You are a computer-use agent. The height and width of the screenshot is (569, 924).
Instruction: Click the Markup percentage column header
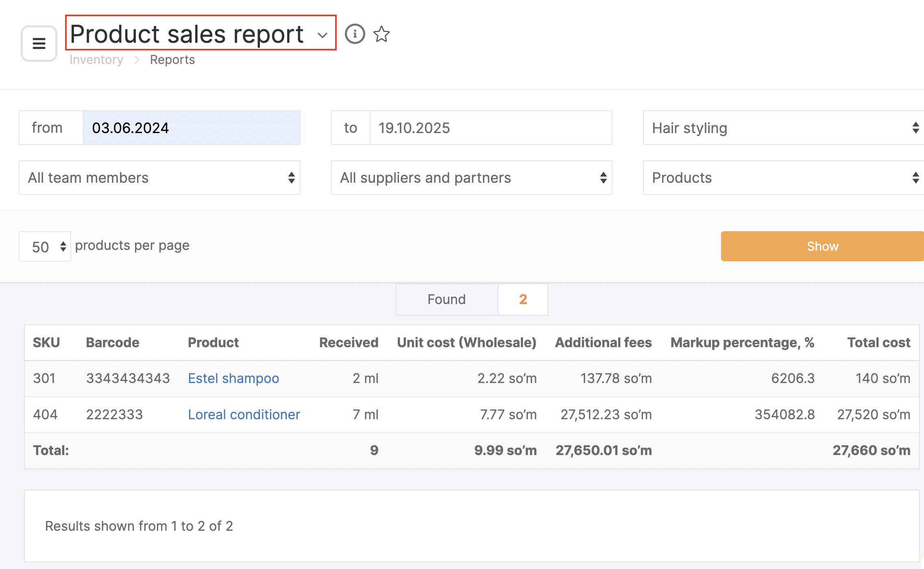click(742, 343)
